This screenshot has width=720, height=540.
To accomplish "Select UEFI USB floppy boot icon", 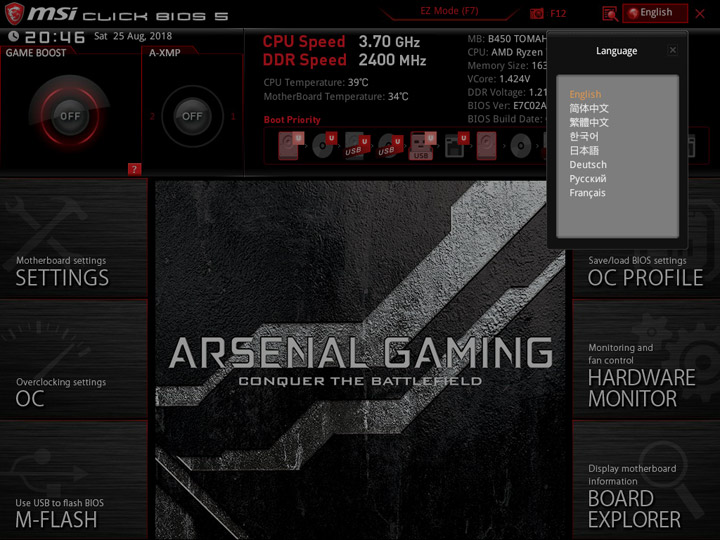I will pos(456,146).
